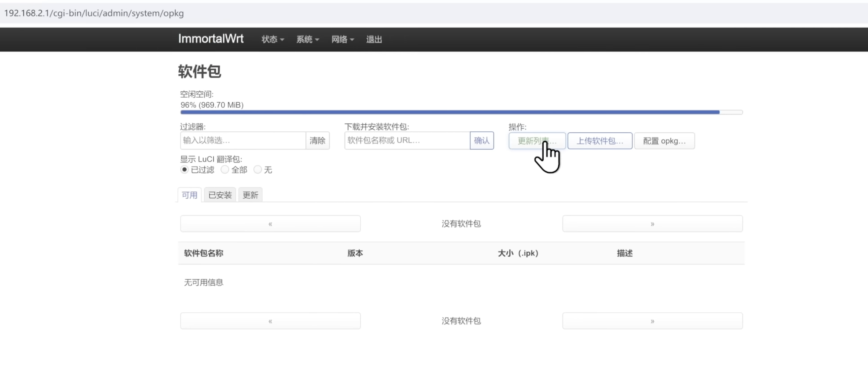Click the bottom next page » button
Image resolution: width=868 pixels, height=384 pixels.
click(652, 321)
